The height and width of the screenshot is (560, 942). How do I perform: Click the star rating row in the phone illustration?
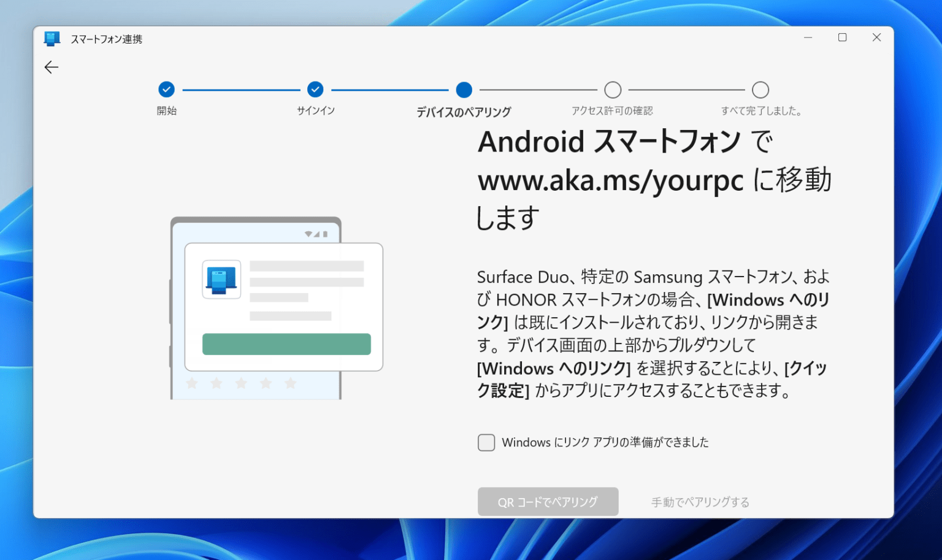(240, 383)
